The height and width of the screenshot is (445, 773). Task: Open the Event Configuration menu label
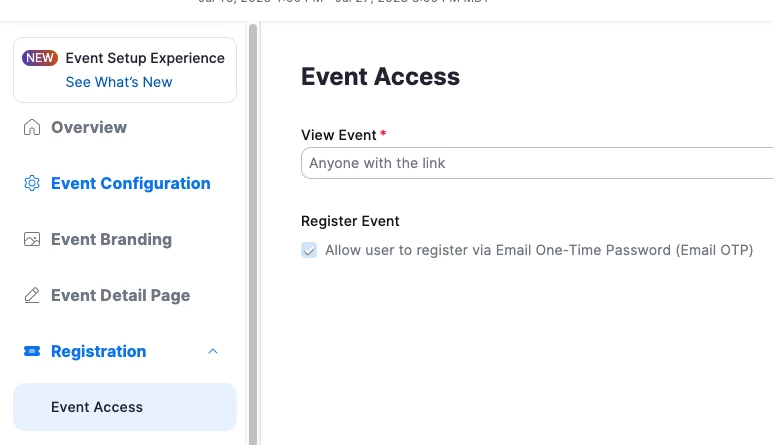click(130, 184)
